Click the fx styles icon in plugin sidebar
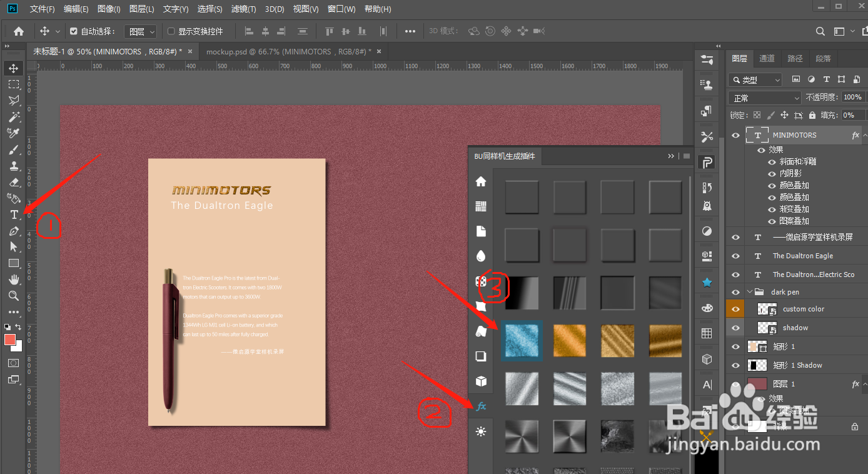 (481, 406)
